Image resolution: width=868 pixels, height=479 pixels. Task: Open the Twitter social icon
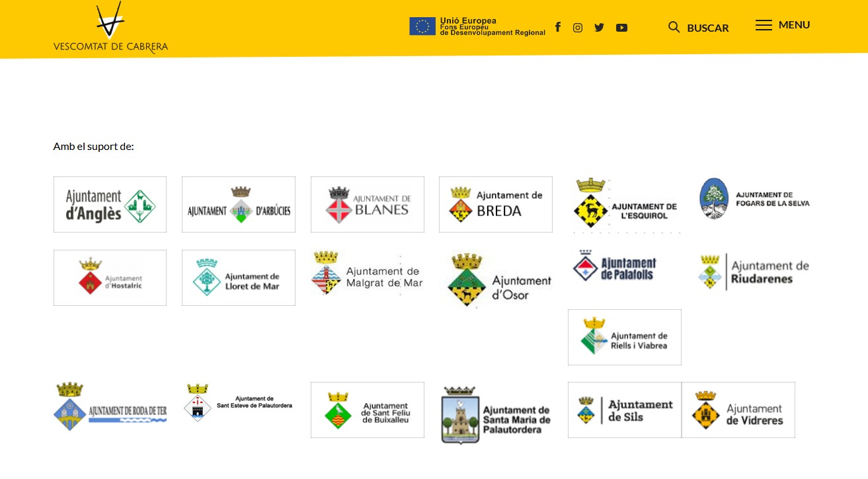click(599, 28)
